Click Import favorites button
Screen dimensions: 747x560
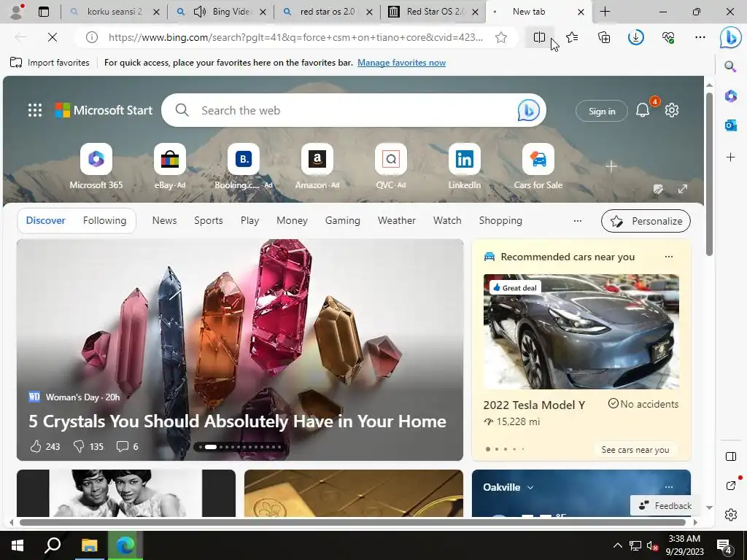coord(50,63)
